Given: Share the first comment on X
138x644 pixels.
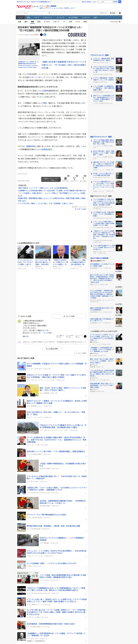Looking at the screenshot, I should (85, 336).
